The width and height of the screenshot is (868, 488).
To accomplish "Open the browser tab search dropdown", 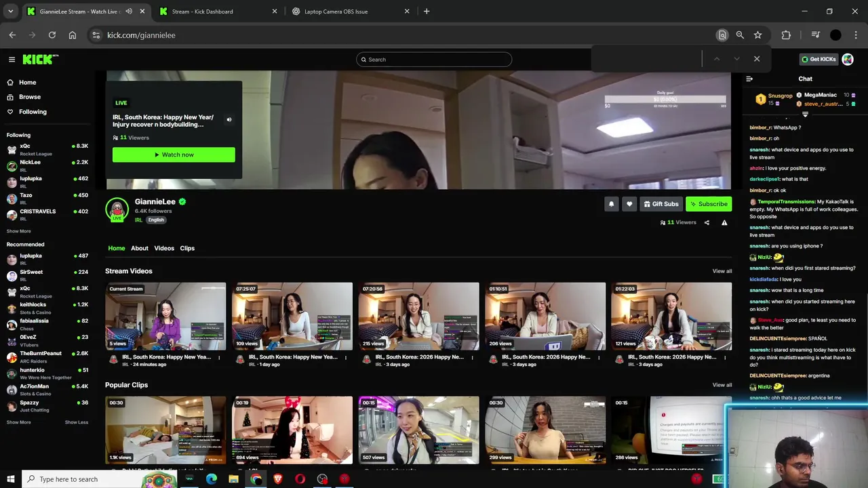I will [10, 12].
